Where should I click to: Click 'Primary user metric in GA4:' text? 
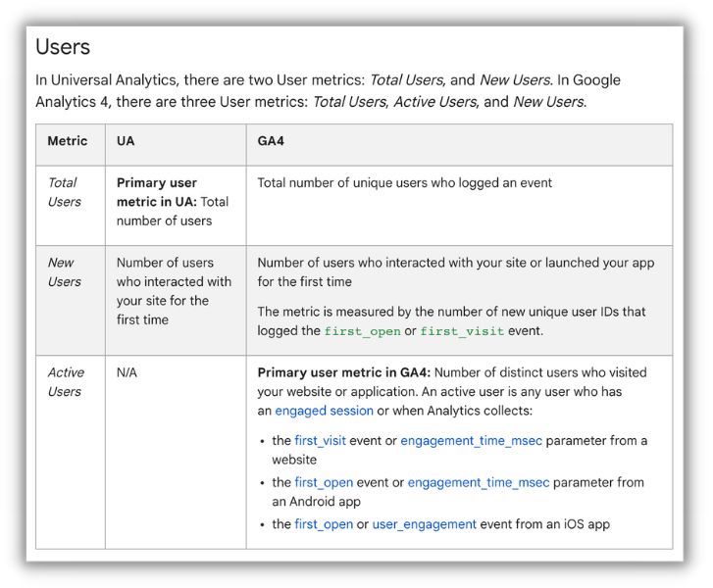tap(344, 372)
